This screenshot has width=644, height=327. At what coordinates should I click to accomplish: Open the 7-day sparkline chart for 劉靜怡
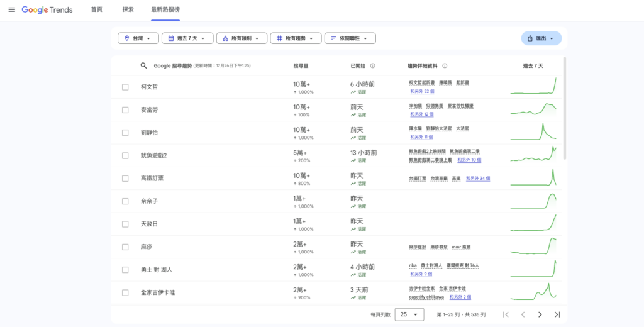(533, 131)
